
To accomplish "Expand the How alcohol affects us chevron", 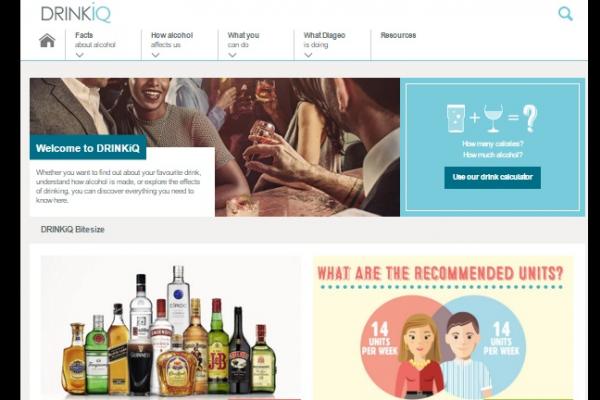I will pyautogui.click(x=155, y=55).
